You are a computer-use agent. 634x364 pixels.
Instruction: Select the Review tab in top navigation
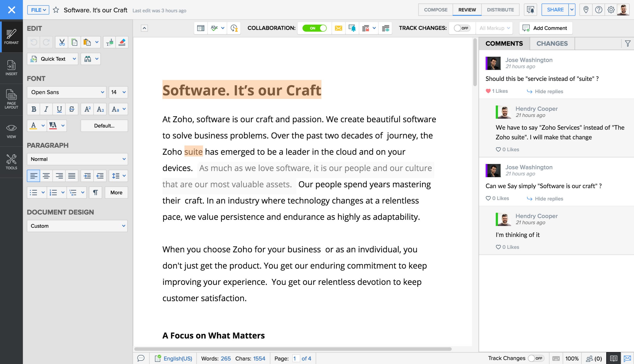[x=466, y=10]
